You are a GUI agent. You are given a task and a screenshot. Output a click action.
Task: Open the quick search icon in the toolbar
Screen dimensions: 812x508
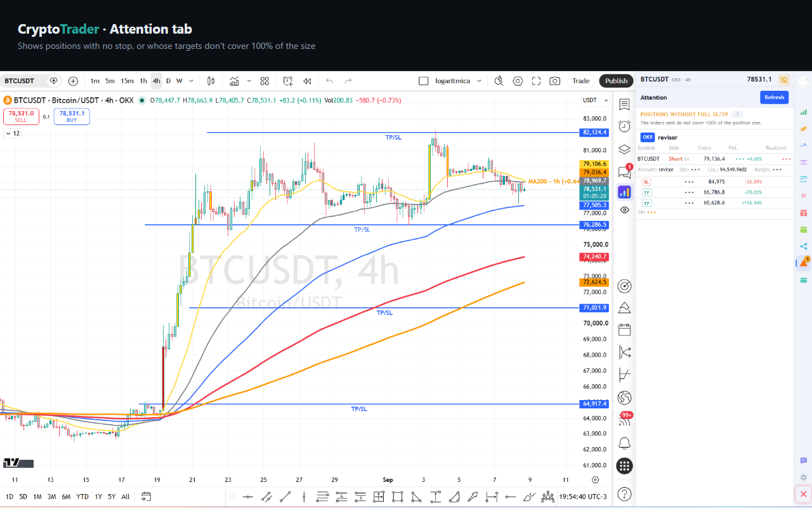pos(499,81)
